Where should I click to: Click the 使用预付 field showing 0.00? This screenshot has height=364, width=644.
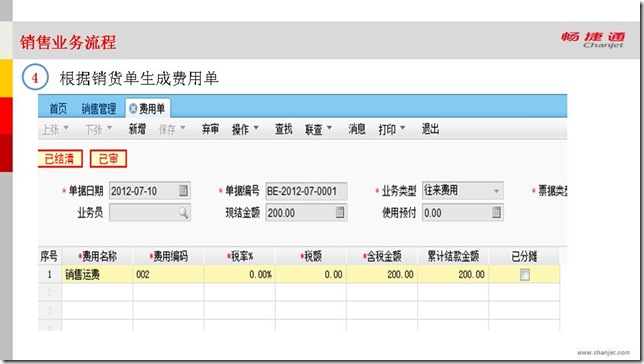point(462,213)
